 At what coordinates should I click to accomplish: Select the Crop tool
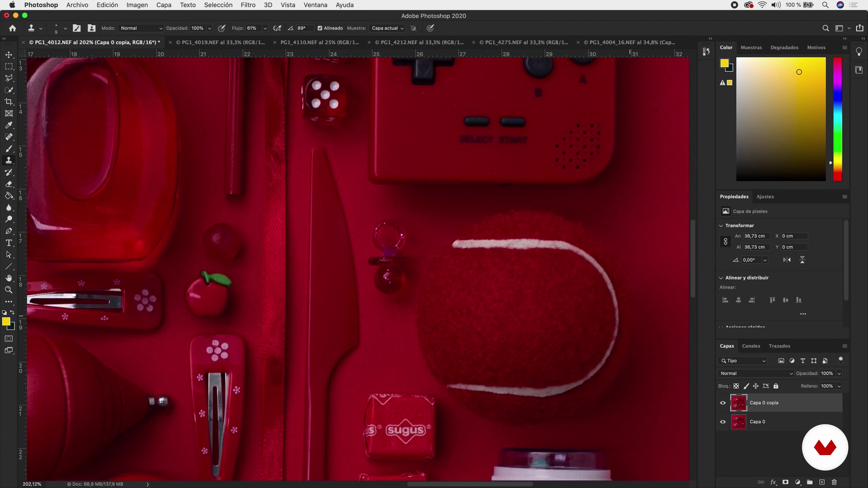tap(9, 102)
